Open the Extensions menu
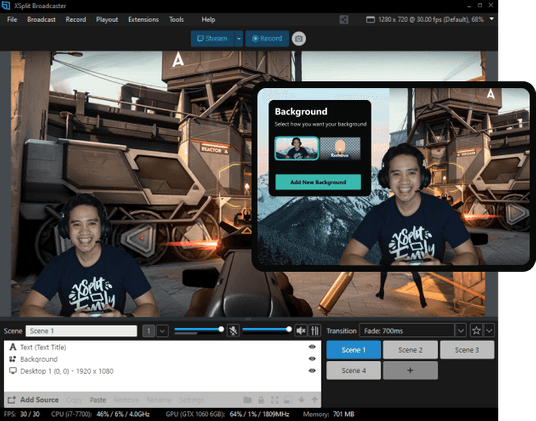The image size is (536, 421). click(144, 19)
